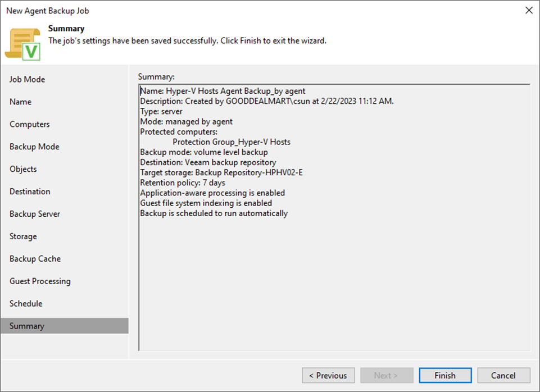Viewport: 540px width, 392px height.
Task: Switch to the Destination step
Action: [x=30, y=192]
